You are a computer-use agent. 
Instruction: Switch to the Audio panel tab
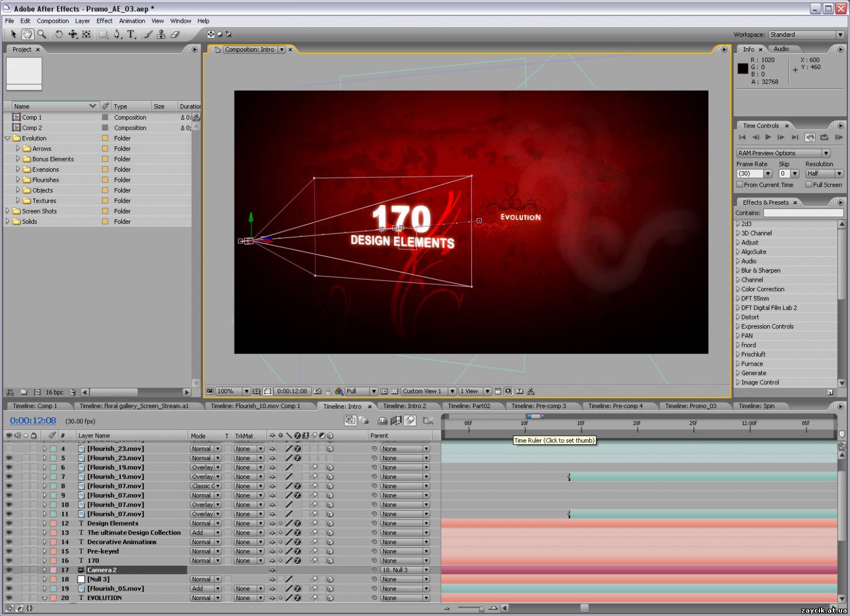(781, 49)
